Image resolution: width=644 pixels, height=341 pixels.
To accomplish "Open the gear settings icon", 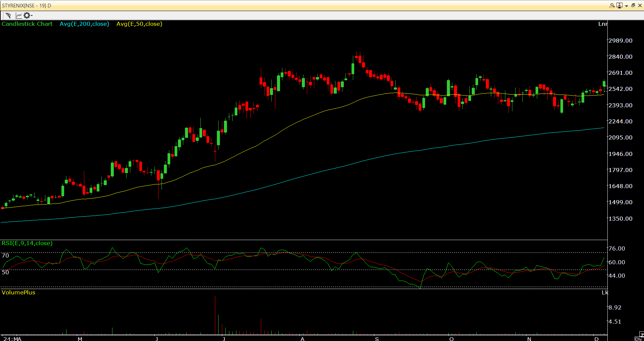I will tap(27, 15).
